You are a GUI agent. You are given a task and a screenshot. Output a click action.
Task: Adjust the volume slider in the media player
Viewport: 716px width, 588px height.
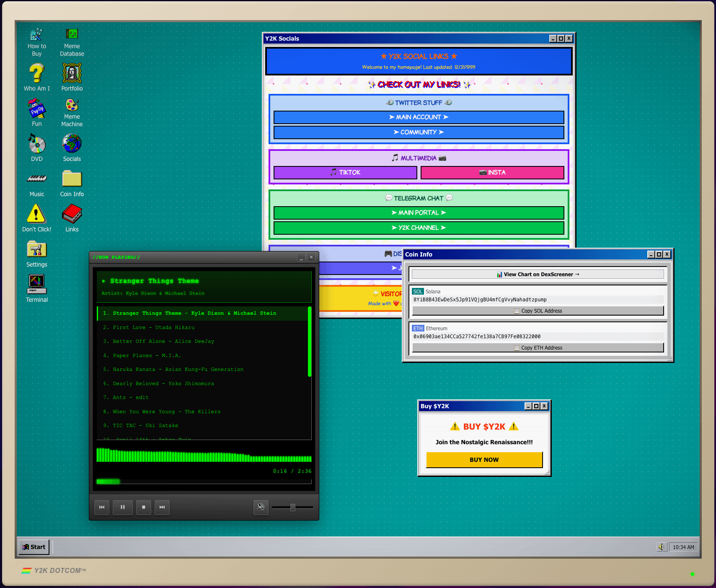coord(292,507)
